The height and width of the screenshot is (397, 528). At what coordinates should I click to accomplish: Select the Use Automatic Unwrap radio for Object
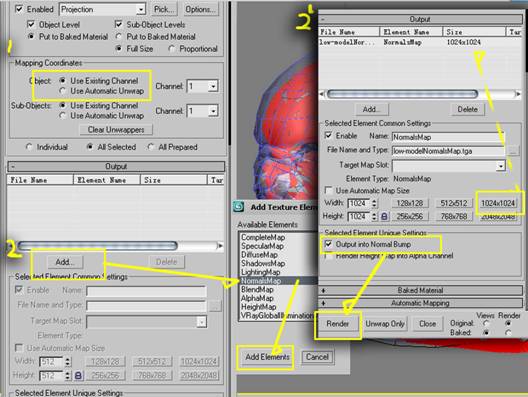click(x=62, y=91)
